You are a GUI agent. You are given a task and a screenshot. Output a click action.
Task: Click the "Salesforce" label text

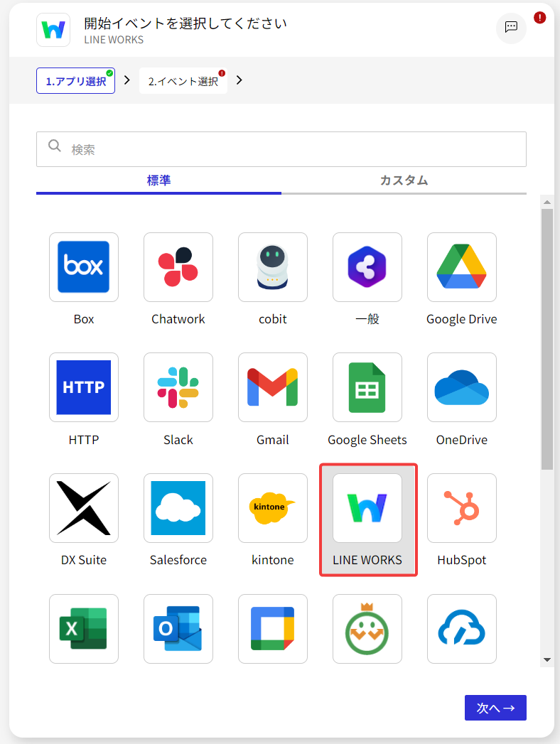click(x=178, y=560)
